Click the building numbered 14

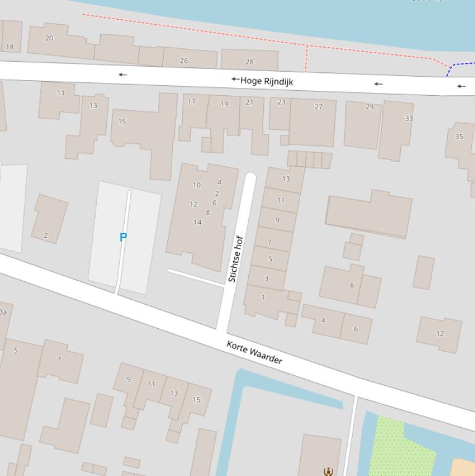pyautogui.click(x=198, y=223)
